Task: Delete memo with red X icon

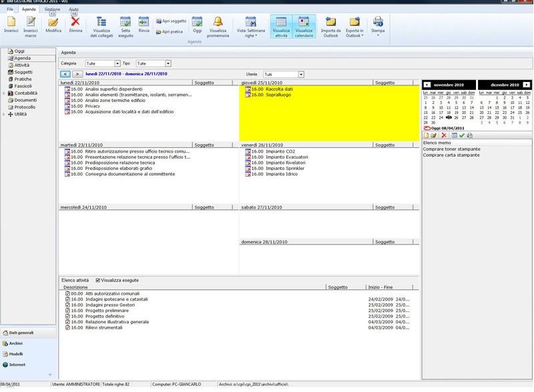Action: 444,135
